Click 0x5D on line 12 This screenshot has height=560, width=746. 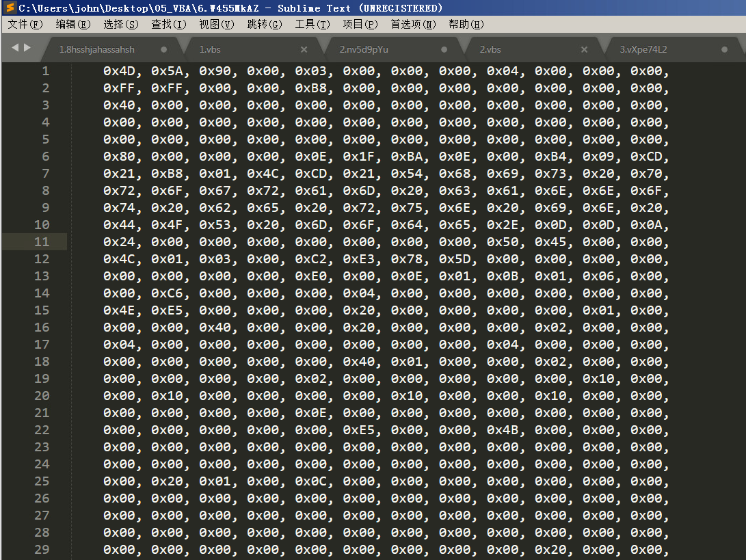click(455, 259)
